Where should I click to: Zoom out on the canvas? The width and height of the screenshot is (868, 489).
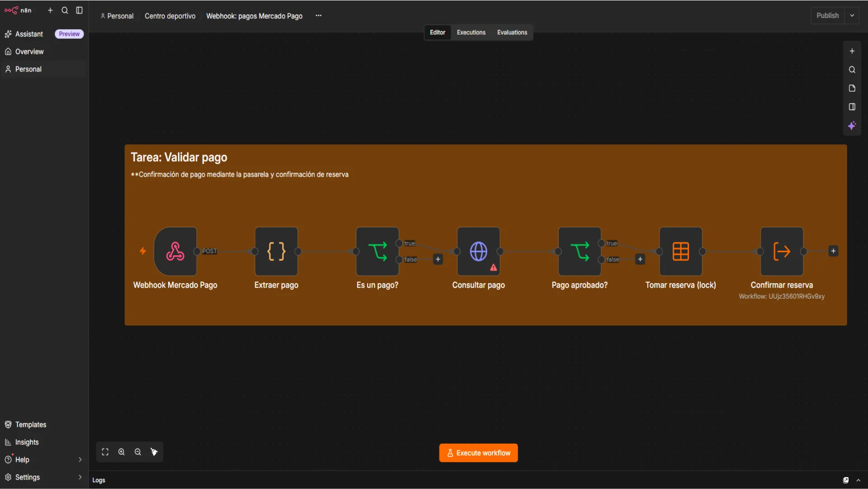tap(138, 452)
